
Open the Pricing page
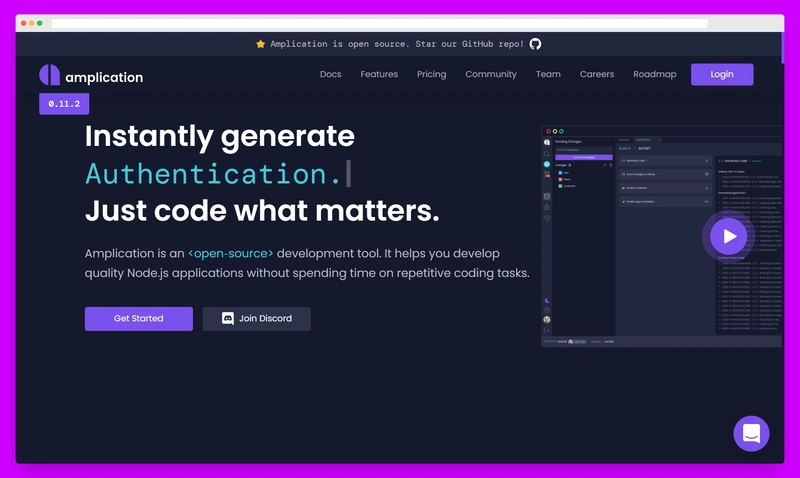click(432, 74)
